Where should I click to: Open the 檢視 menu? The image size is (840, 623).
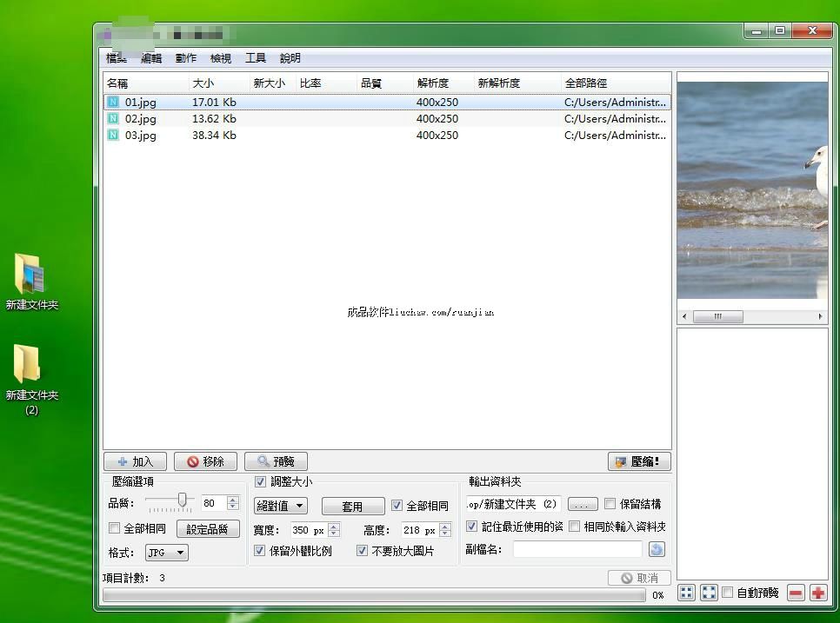point(221,58)
